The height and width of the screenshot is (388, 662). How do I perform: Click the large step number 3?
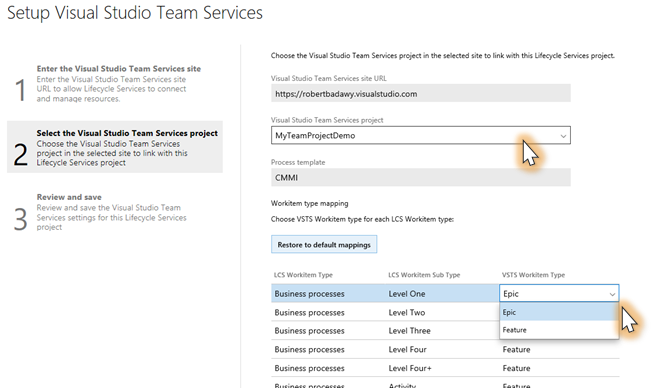20,220
